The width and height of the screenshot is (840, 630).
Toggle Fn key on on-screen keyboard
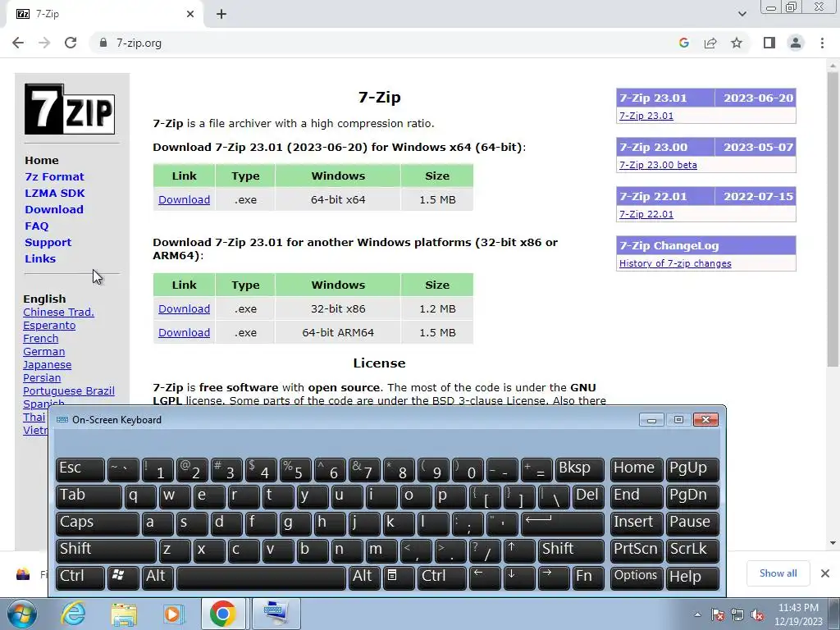click(588, 577)
